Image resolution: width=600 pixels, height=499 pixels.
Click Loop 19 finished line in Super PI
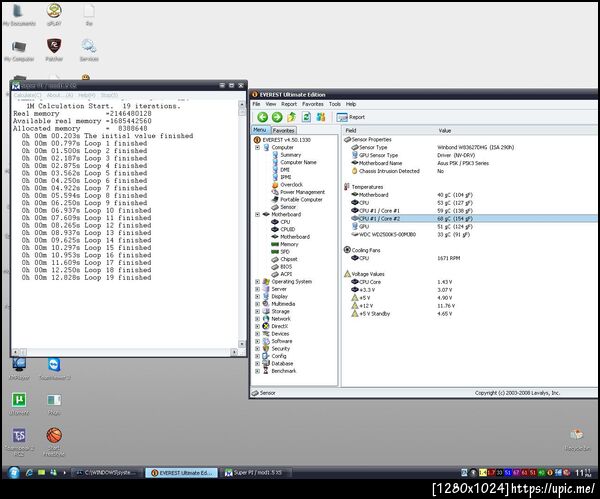(86, 277)
